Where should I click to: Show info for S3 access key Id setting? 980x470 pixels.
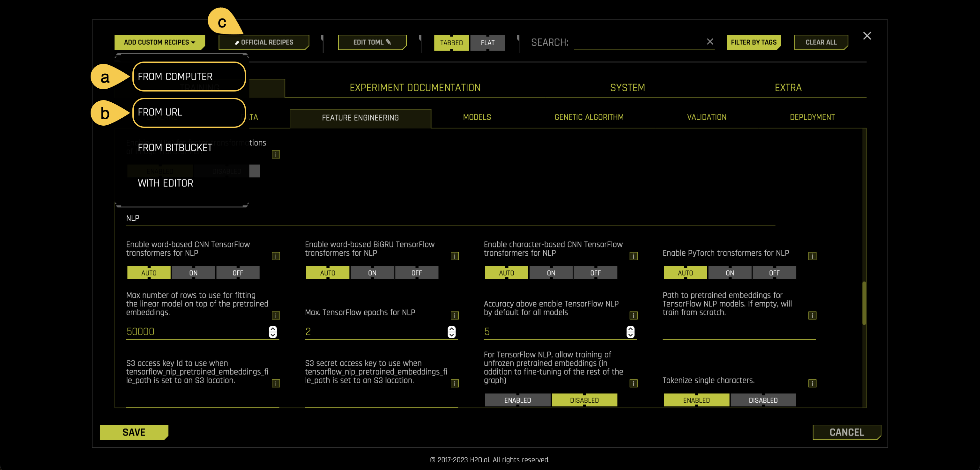276,383
